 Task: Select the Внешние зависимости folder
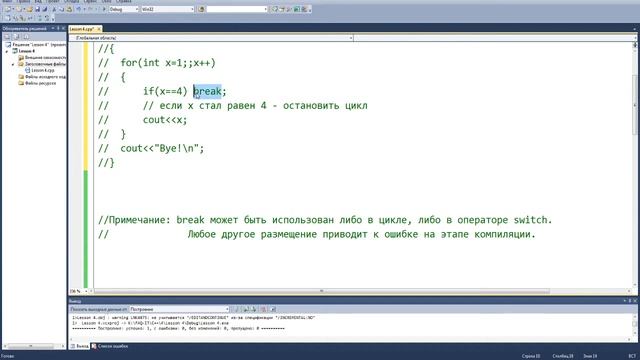coord(42,58)
